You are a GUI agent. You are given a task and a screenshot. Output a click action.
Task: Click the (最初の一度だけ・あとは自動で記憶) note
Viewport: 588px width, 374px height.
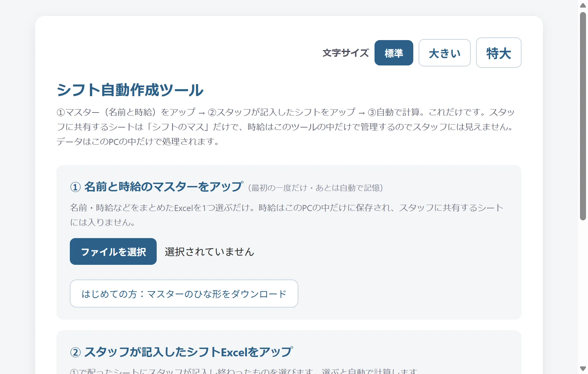pos(316,188)
